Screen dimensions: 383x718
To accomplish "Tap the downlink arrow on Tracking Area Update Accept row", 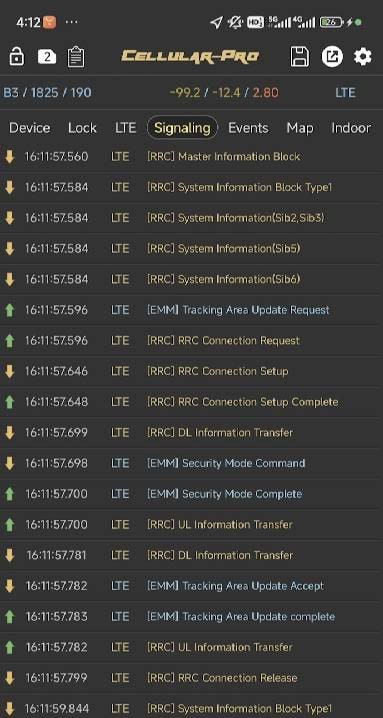I will tap(10, 586).
